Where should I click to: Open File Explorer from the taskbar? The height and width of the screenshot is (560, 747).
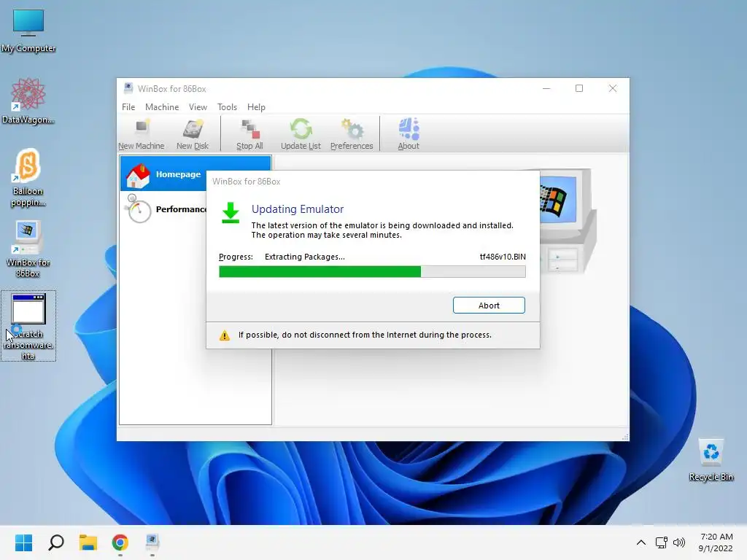(x=88, y=542)
